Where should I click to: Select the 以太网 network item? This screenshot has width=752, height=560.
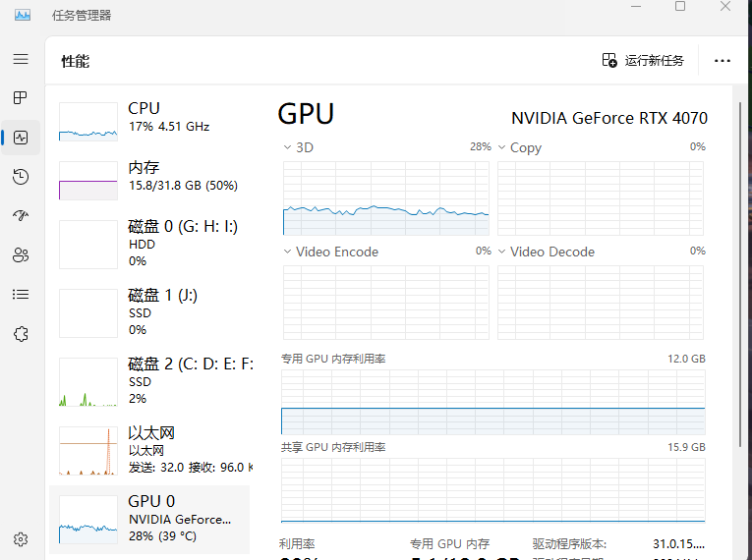(149, 449)
